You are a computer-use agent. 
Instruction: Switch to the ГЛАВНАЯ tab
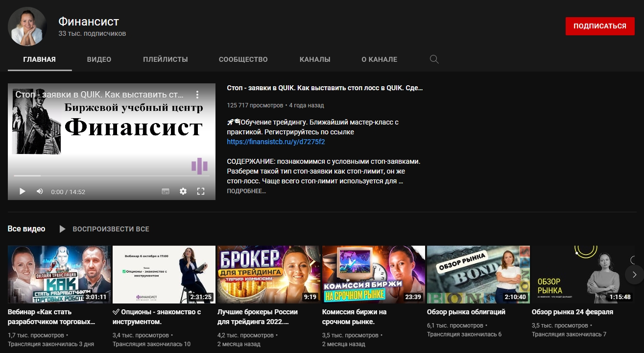pos(40,59)
